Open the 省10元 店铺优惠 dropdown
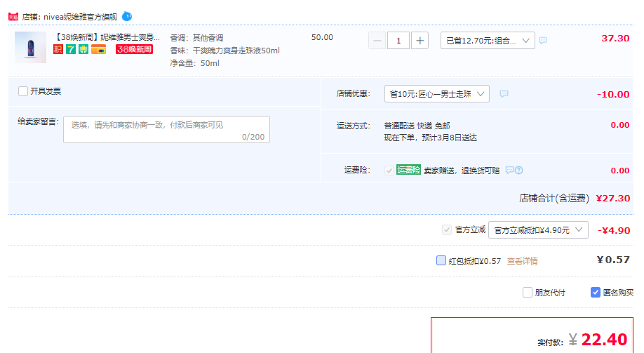Screen dimensions: 644x353 click(436, 94)
